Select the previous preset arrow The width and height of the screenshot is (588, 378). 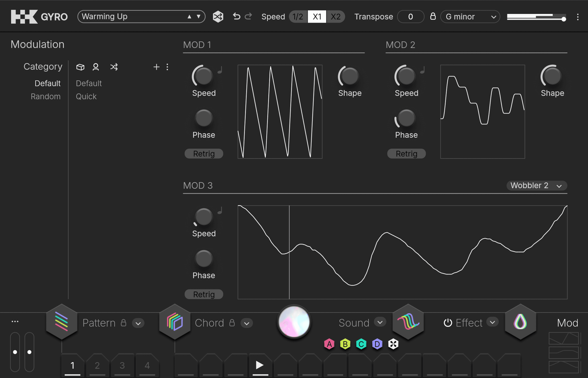coord(189,17)
